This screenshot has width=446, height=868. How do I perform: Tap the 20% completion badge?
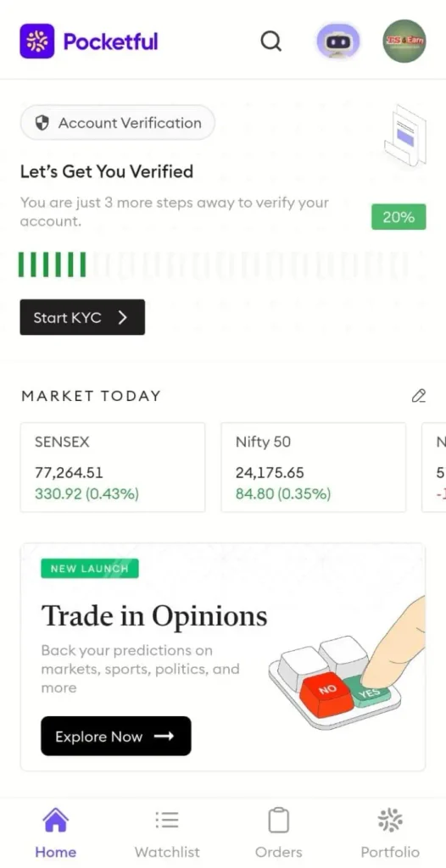pos(399,217)
